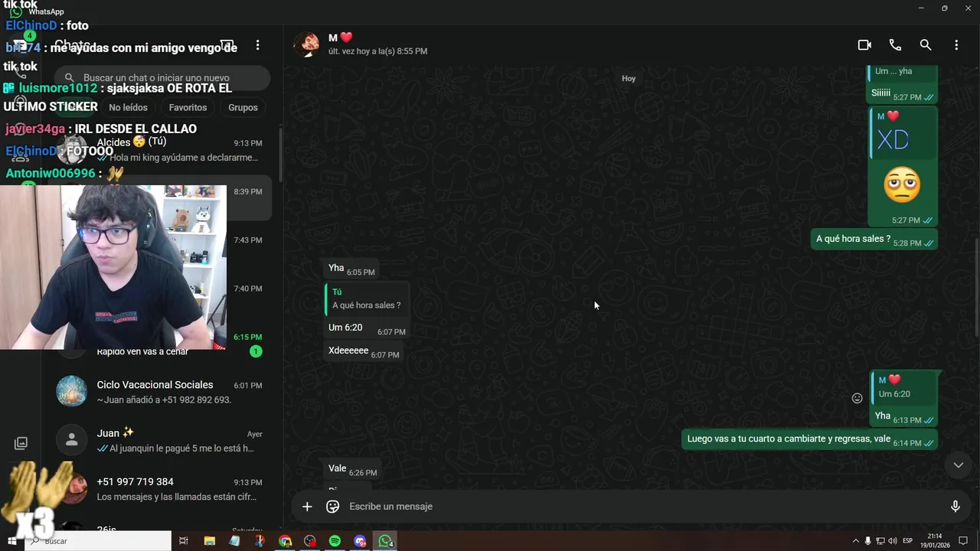Open the rolling-eyes emoji sticker message
The height and width of the screenshot is (551, 980).
(902, 186)
